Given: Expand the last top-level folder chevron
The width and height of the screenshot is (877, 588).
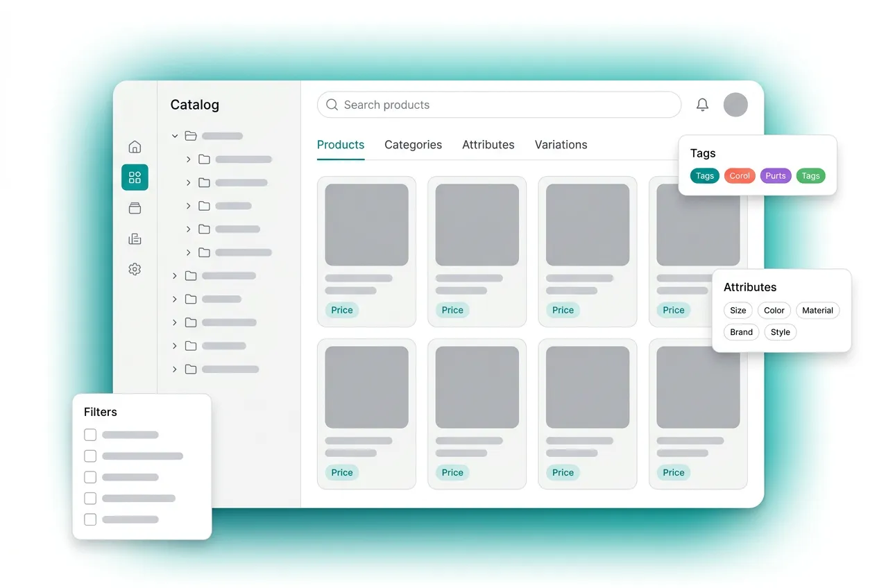Looking at the screenshot, I should pos(175,369).
